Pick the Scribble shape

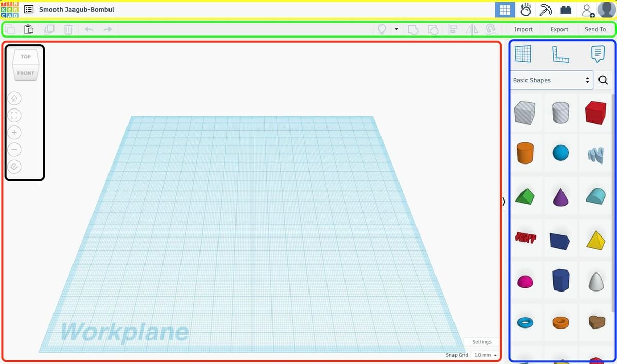595,154
